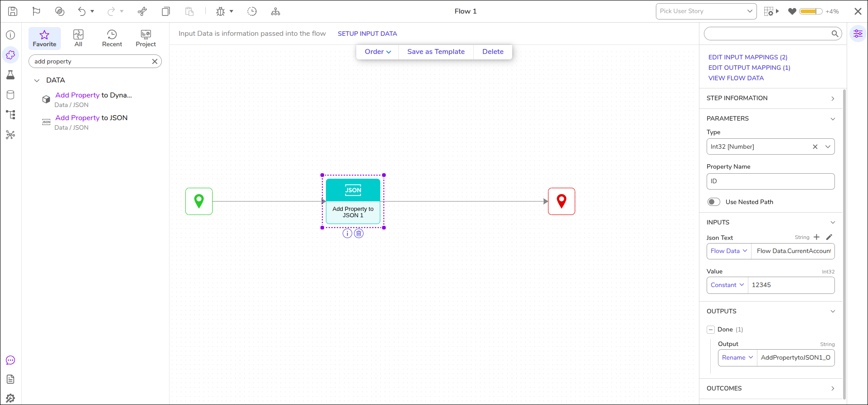Screen dimensions: 868x405
Task: Click the Save flow icon
Action: (x=13, y=11)
